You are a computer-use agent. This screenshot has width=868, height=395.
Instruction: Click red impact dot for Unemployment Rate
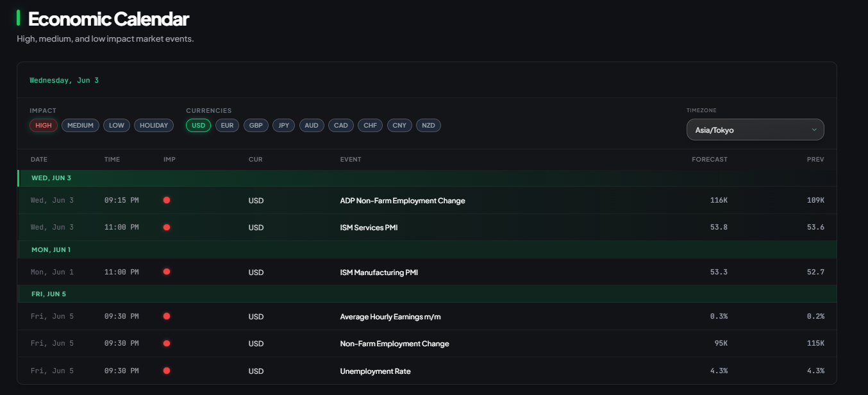167,371
